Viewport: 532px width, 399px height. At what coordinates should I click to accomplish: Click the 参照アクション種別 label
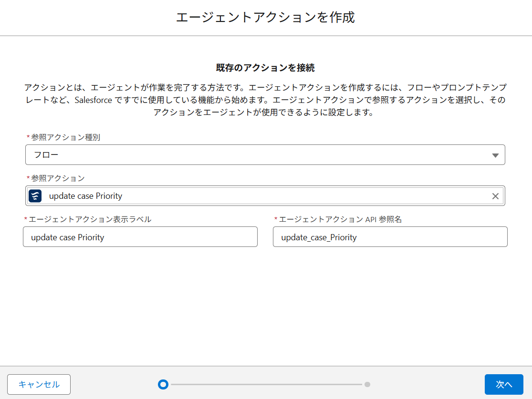click(65, 137)
